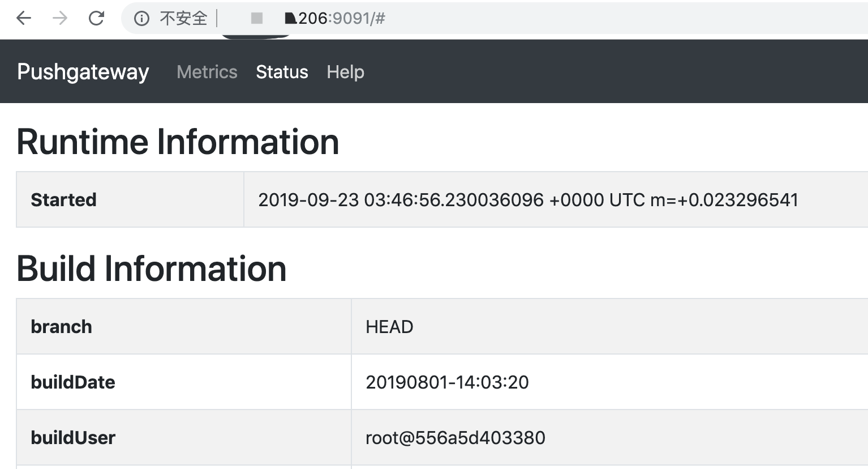Switch to the Metrics nav item
Viewport: 868px width, 469px height.
pos(207,72)
